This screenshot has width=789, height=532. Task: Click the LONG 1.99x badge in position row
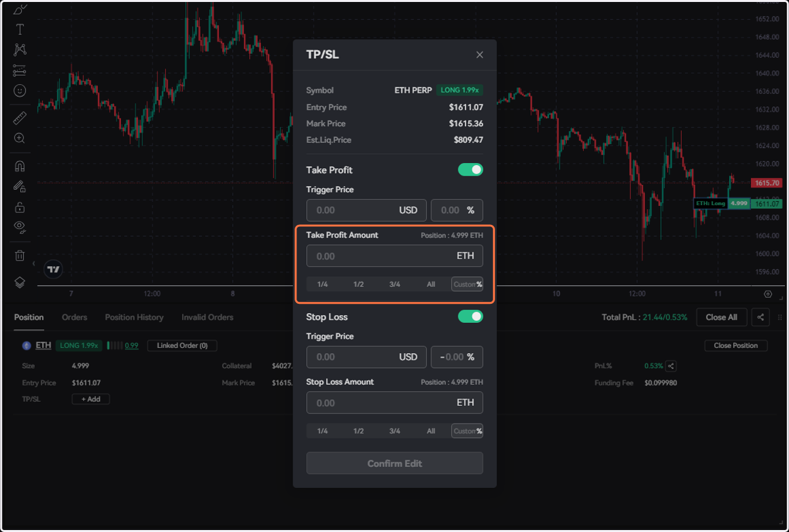pyautogui.click(x=79, y=345)
